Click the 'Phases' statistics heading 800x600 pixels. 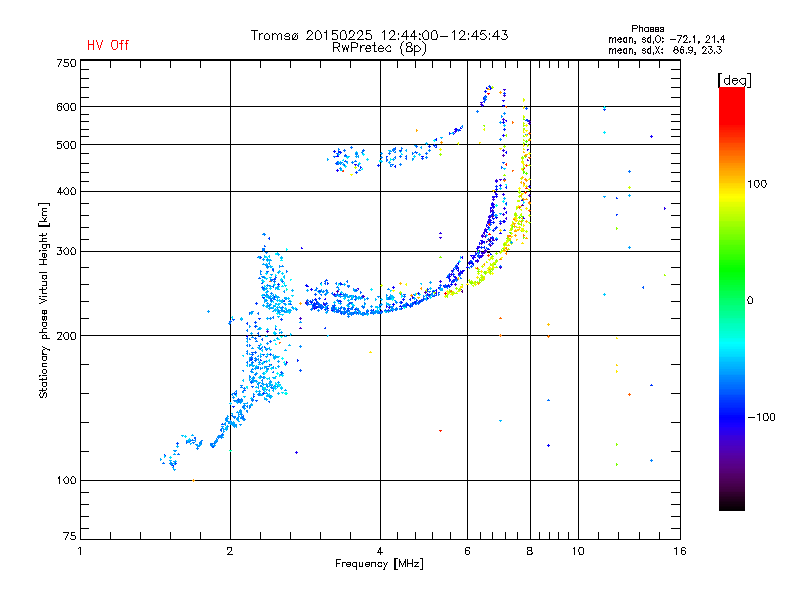click(x=647, y=29)
